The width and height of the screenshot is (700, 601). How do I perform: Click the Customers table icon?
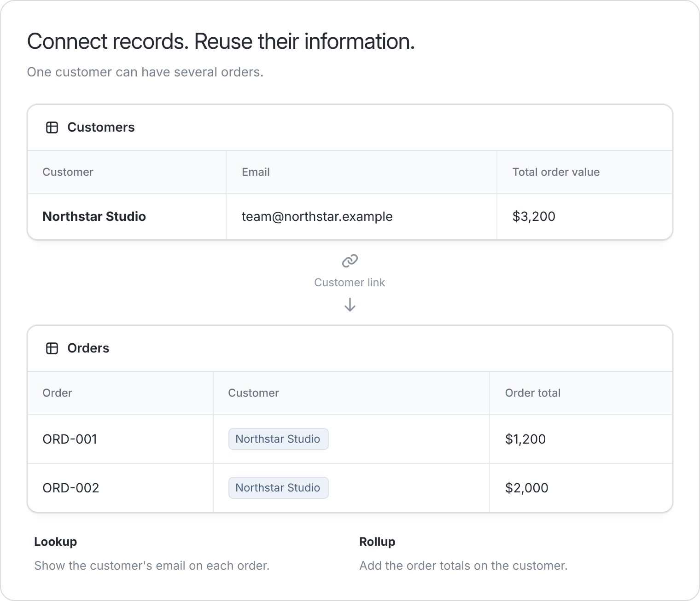coord(52,127)
